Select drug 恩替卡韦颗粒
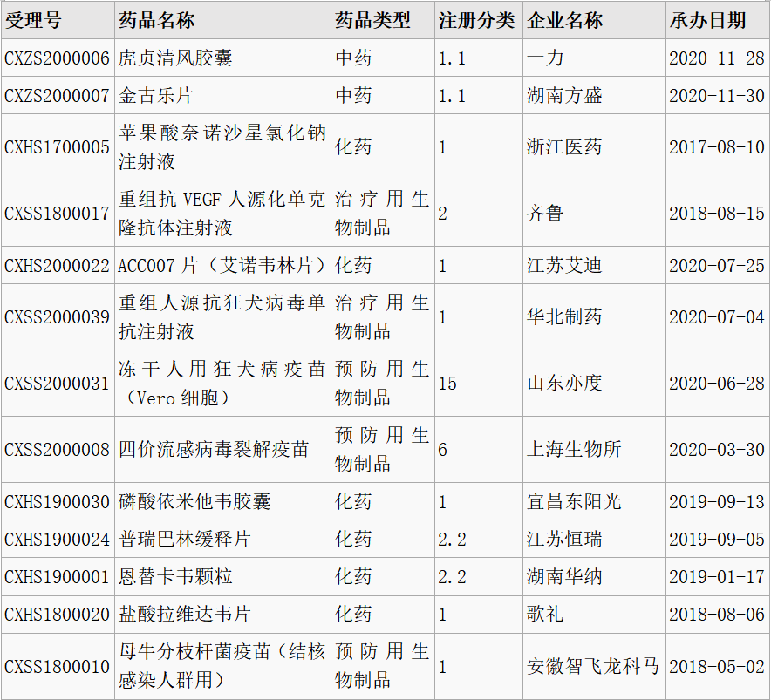The image size is (771, 700). (x=175, y=576)
